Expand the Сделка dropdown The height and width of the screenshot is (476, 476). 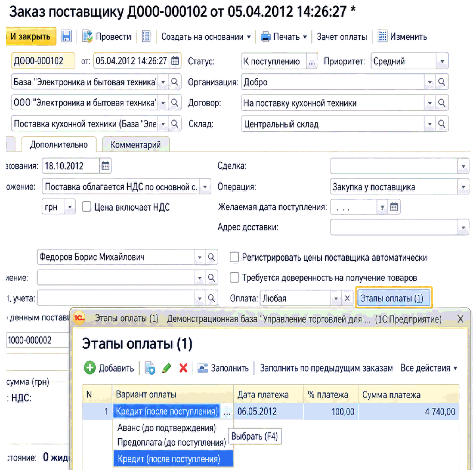[x=463, y=166]
